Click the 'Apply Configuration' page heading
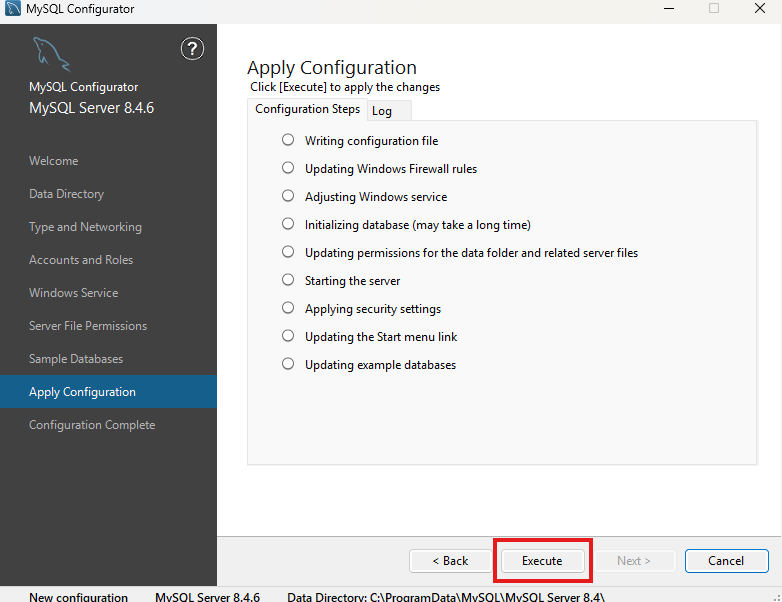The width and height of the screenshot is (782, 602). [332, 68]
